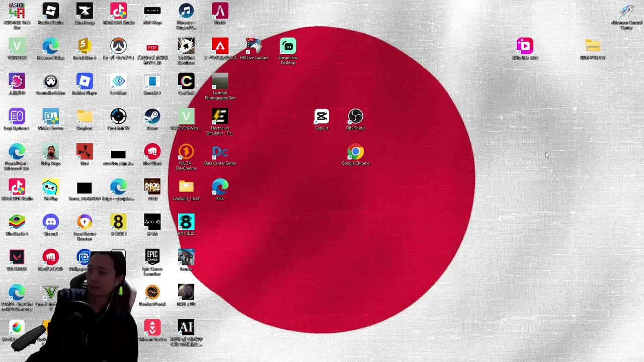Open the Controller Editor shortcut
Viewport: 644px width, 362px height.
50,81
